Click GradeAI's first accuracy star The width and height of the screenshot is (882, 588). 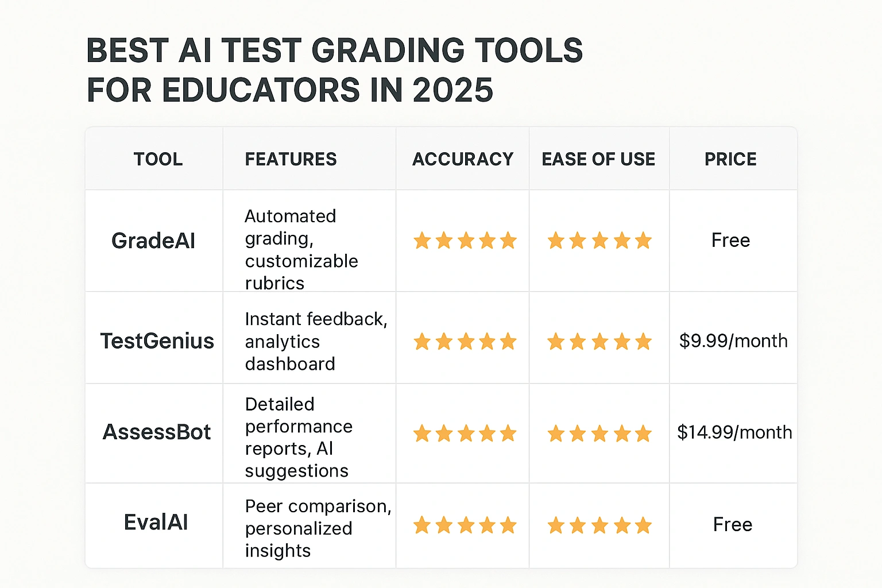(422, 241)
